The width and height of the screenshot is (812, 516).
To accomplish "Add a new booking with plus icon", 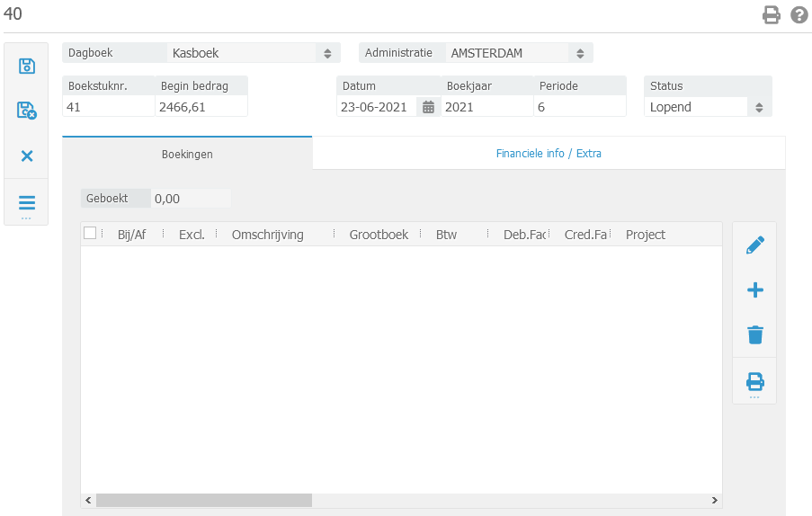I will click(755, 289).
